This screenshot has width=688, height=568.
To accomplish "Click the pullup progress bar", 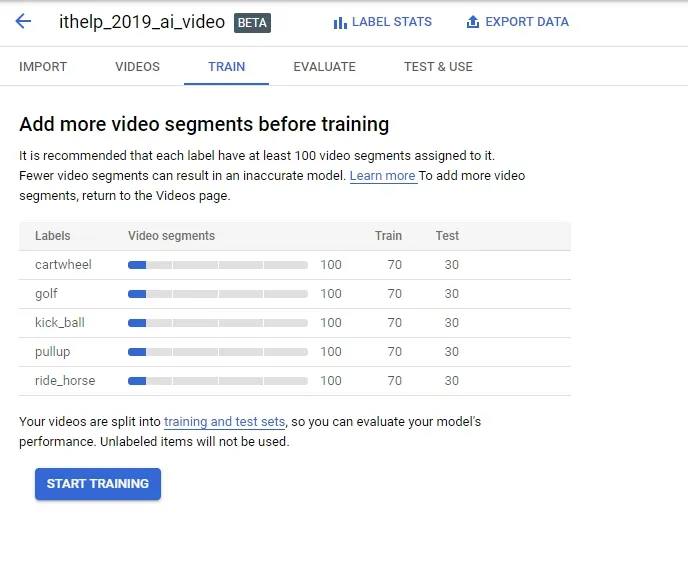I will pos(218,352).
